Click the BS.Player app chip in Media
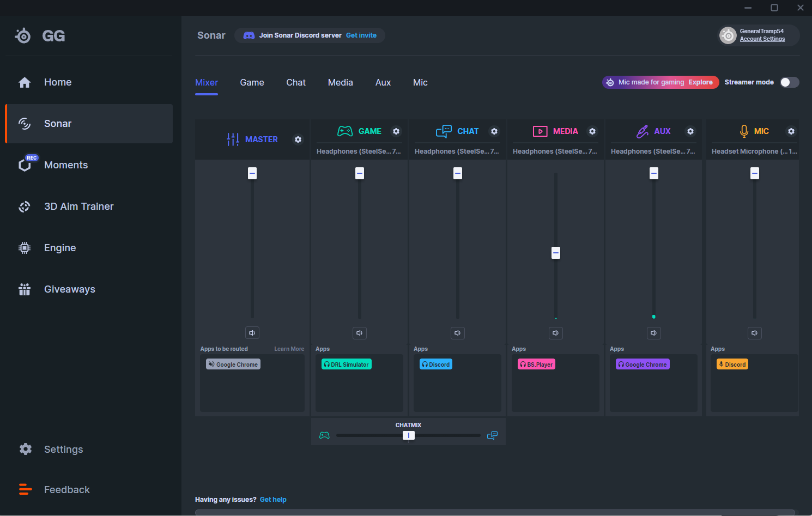This screenshot has height=516, width=812. (x=536, y=365)
